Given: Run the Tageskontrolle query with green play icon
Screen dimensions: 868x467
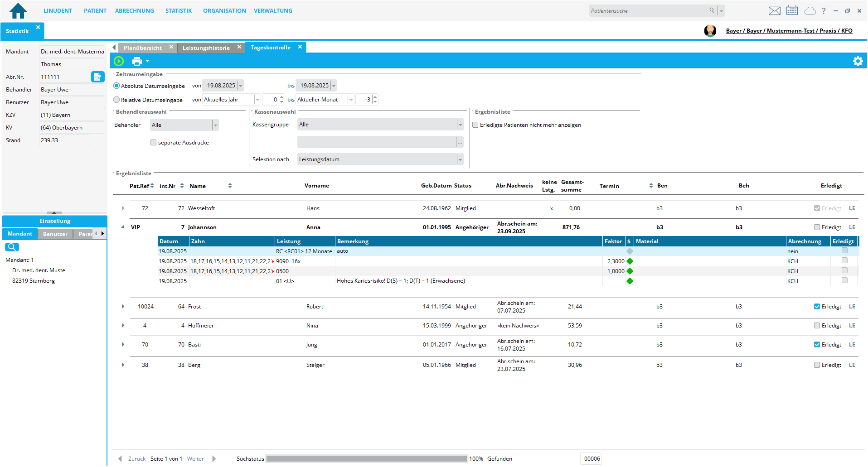Looking at the screenshot, I should (x=119, y=61).
